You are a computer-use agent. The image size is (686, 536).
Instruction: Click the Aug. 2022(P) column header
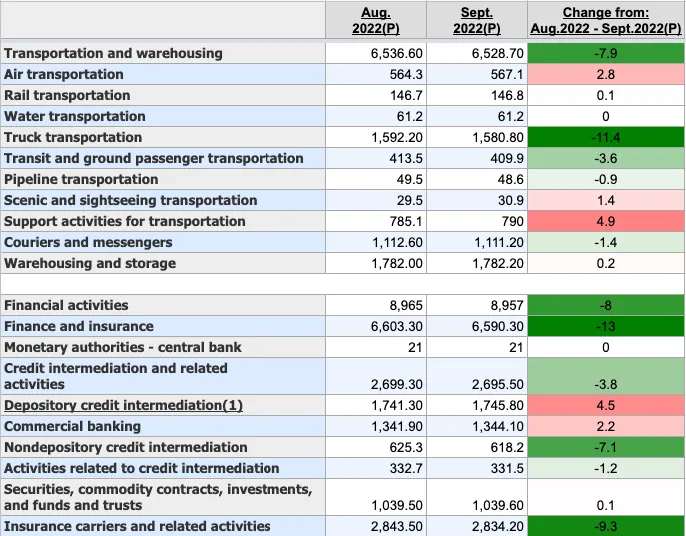[x=376, y=20]
